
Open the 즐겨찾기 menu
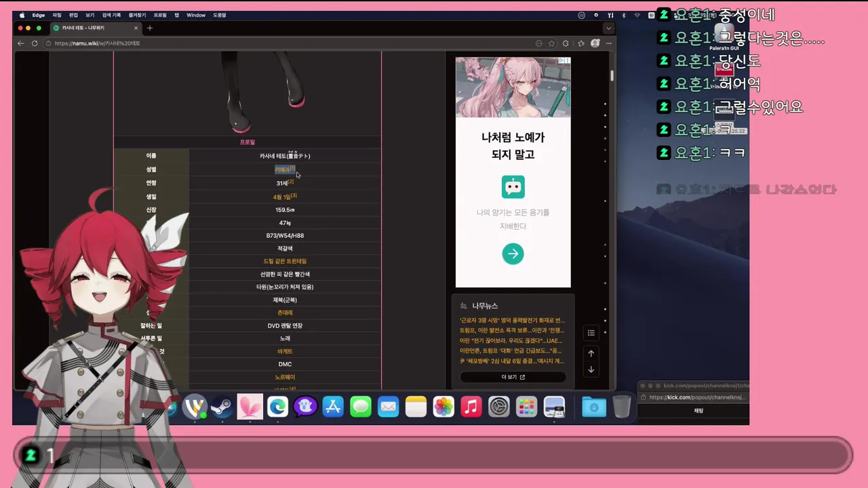coord(137,15)
